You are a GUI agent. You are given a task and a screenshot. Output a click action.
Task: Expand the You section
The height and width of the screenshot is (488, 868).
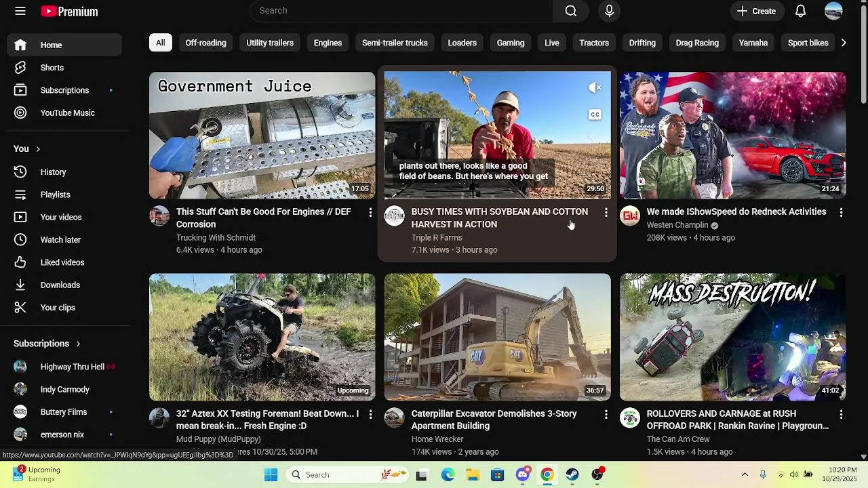(x=27, y=149)
